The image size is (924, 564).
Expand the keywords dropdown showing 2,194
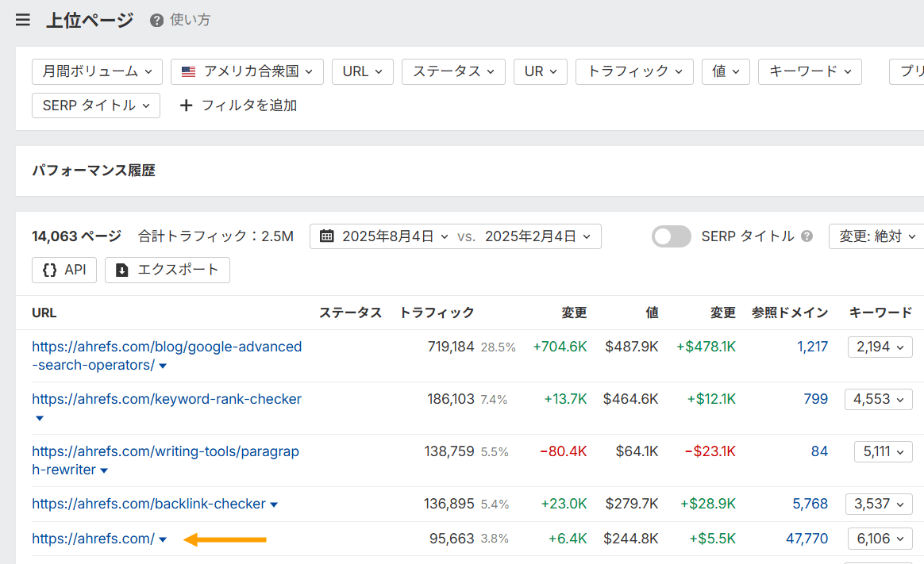880,347
